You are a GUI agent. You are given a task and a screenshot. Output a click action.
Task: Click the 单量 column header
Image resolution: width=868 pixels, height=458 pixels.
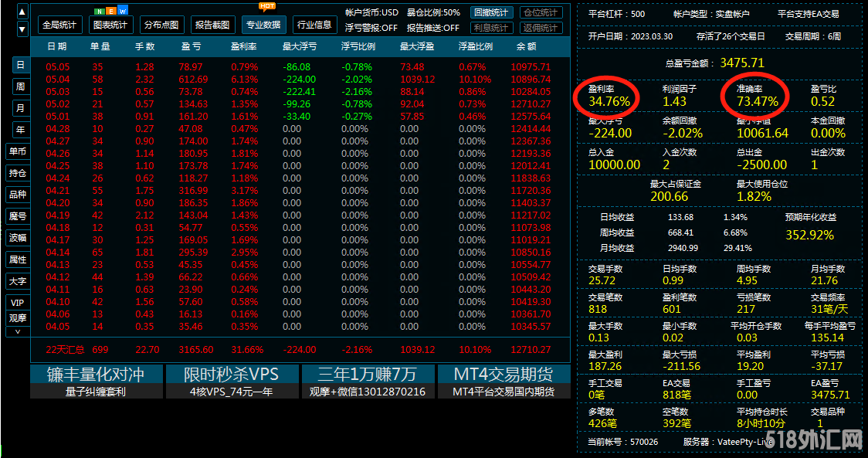coord(100,47)
